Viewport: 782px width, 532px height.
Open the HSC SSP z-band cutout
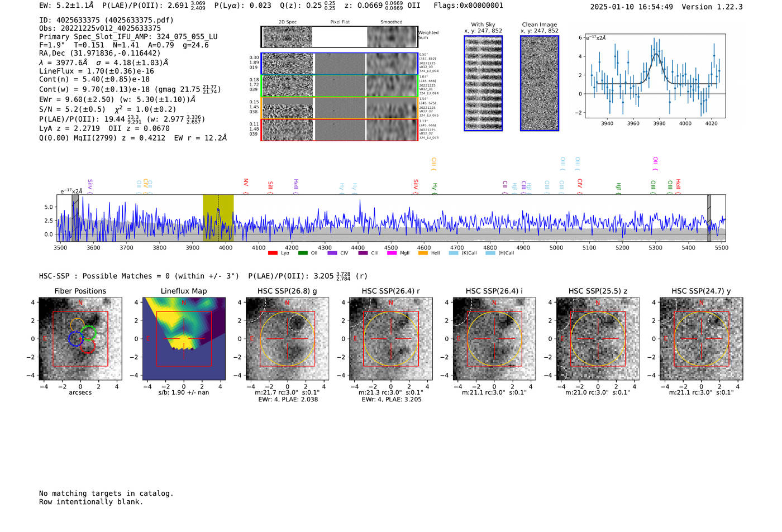click(x=598, y=339)
